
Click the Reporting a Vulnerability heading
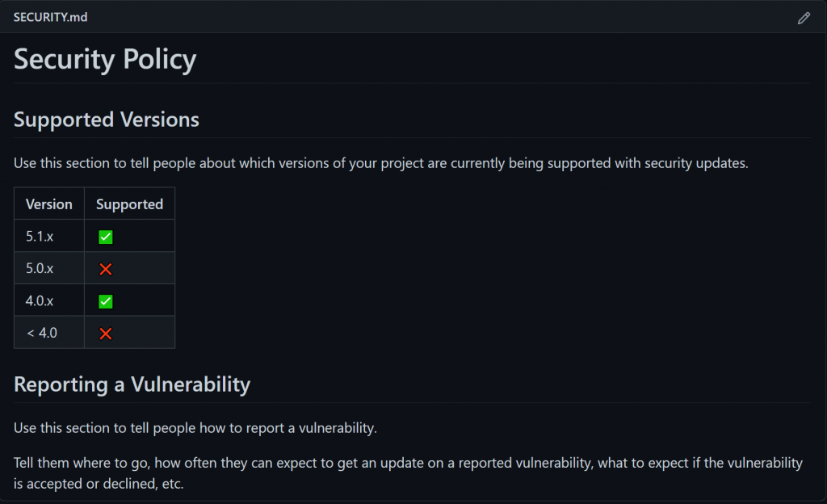tap(132, 384)
